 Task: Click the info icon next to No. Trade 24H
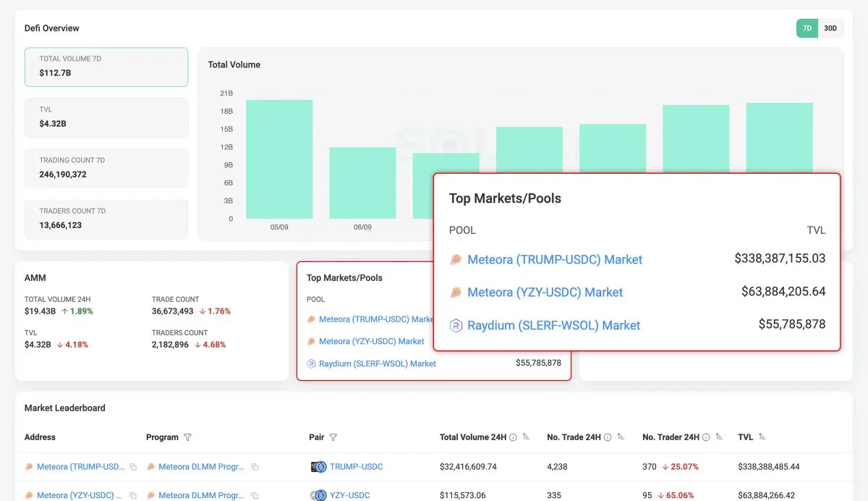(608, 437)
